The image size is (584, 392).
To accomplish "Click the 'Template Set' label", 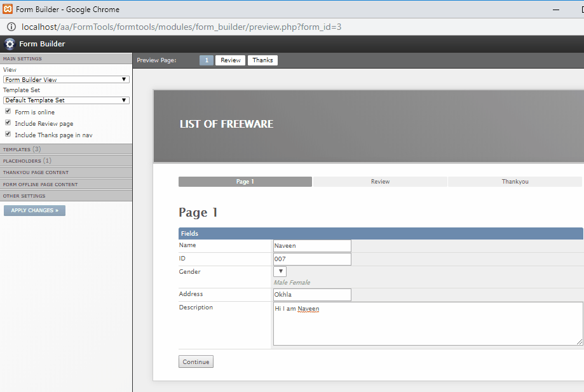I will tap(22, 90).
